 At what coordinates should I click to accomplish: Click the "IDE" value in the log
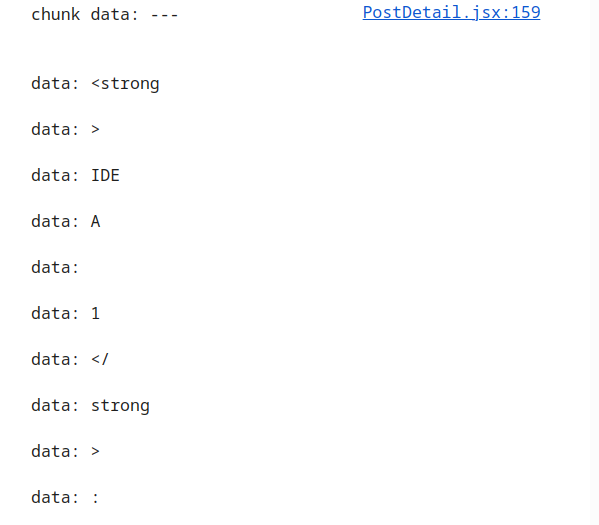point(105,176)
